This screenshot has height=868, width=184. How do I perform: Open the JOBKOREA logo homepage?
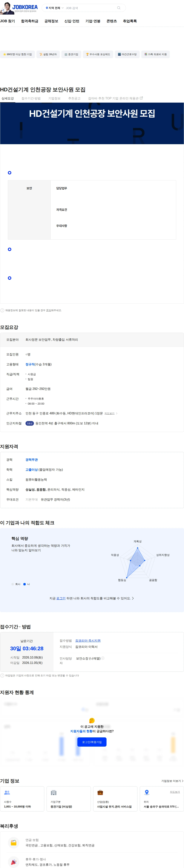[25, 7]
